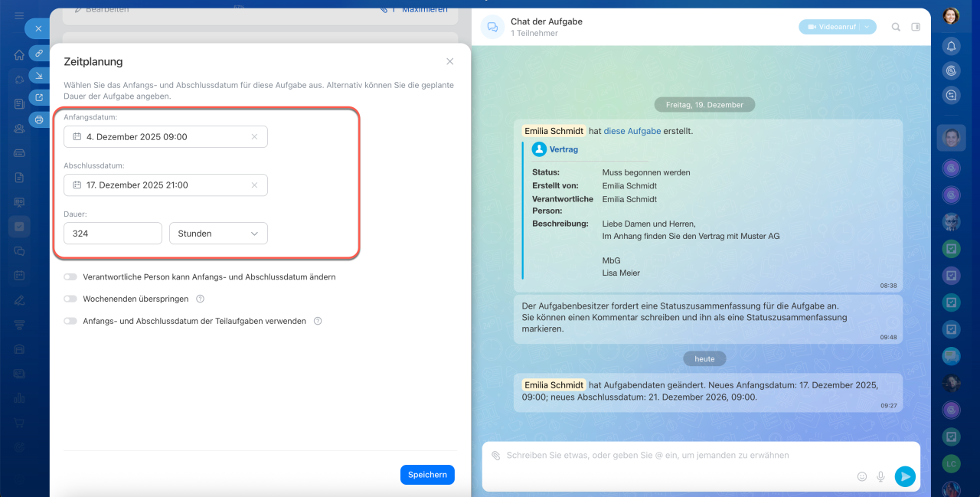Image resolution: width=980 pixels, height=497 pixels.
Task: Click the minimize arrow side label
Action: (39, 75)
